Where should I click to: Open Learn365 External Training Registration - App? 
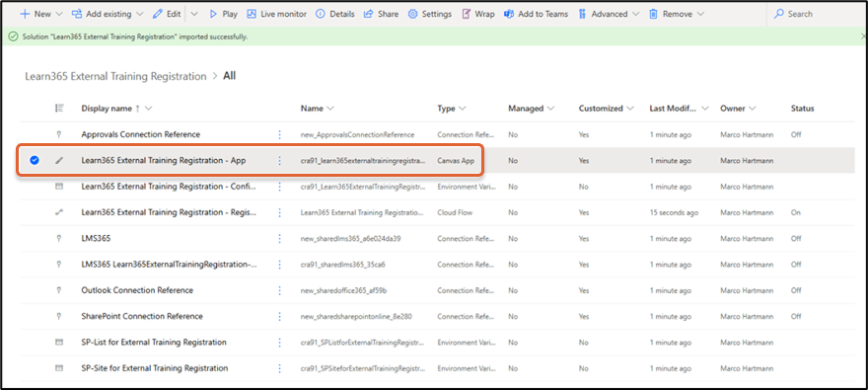click(x=164, y=161)
